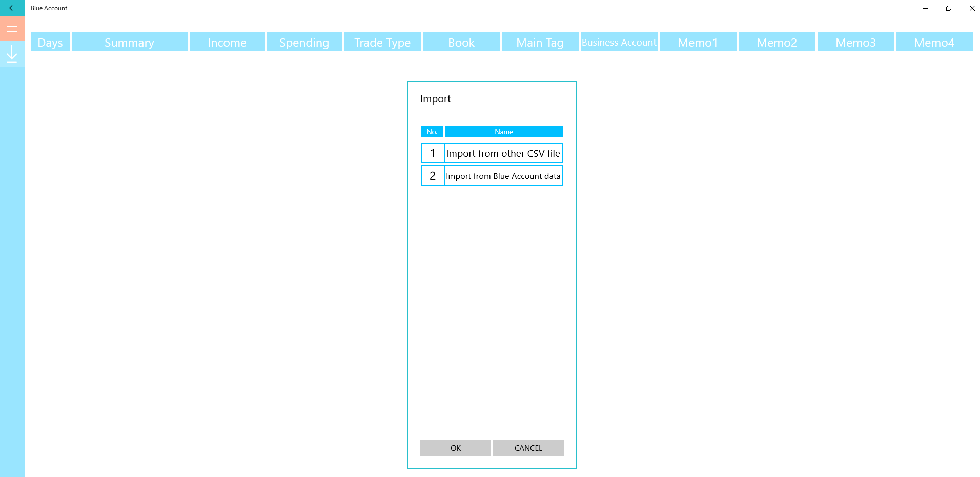Select the Days column header
The width and height of the screenshot is (980, 477).
pyautogui.click(x=50, y=42)
